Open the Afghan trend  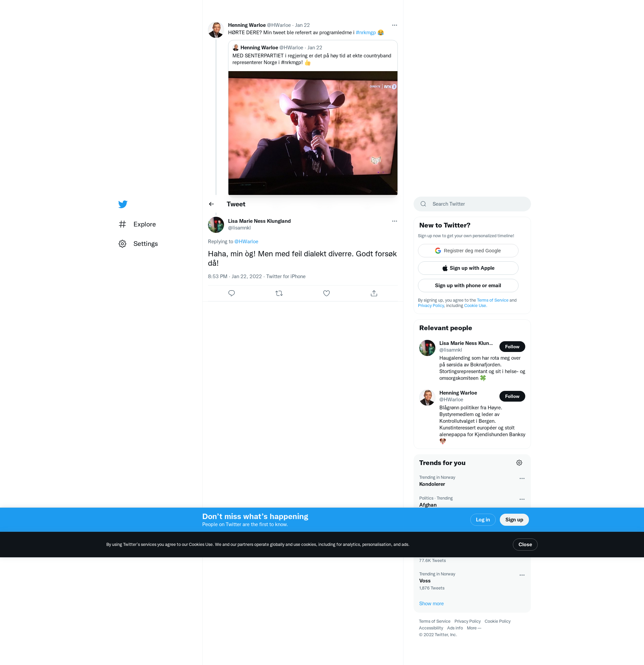428,505
